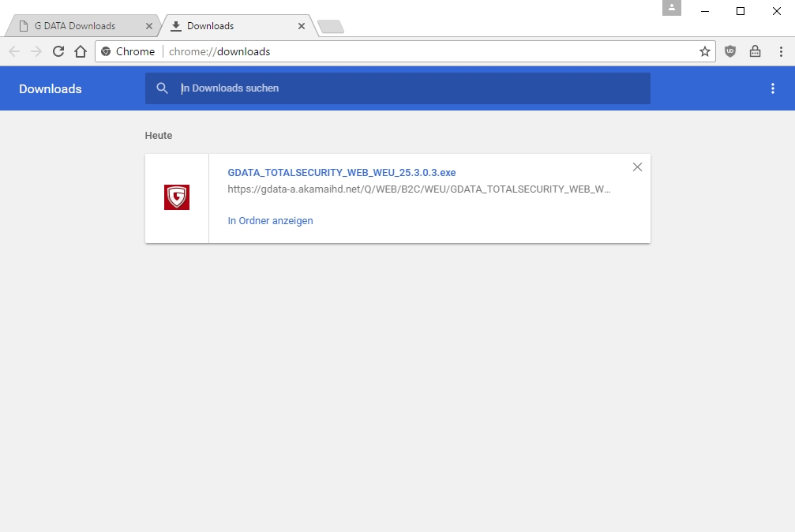795x532 pixels.
Task: Select the Downloads tab
Action: pyautogui.click(x=238, y=26)
